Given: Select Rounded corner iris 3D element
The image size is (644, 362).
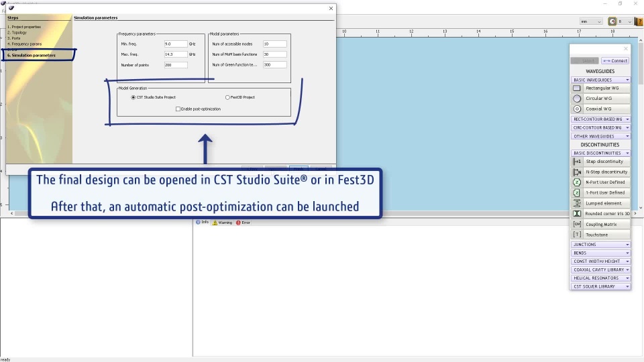Looking at the screenshot, I should [x=600, y=213].
